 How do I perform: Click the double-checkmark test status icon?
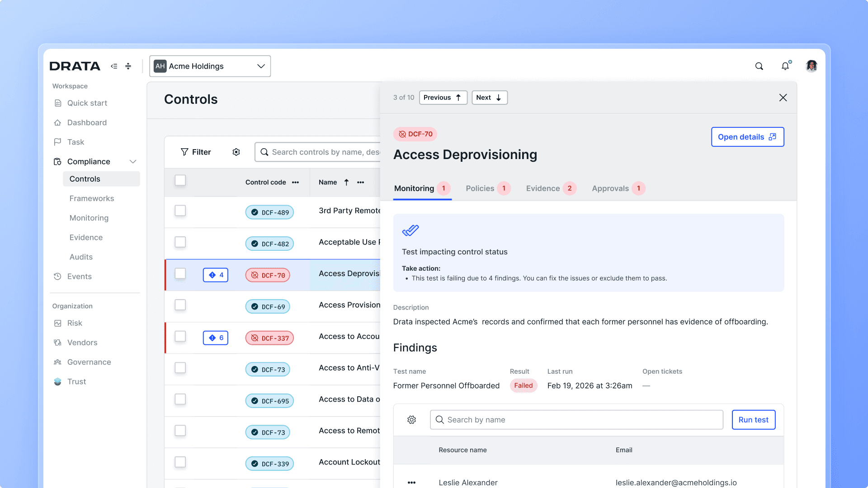point(410,230)
